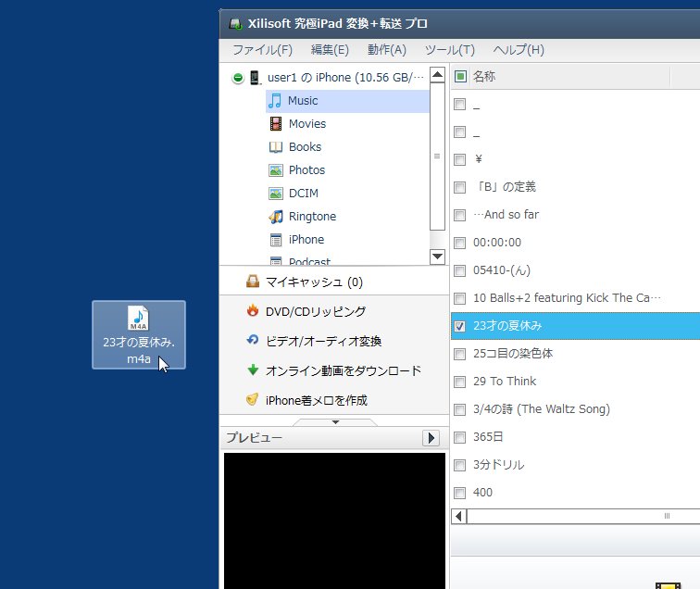The width and height of the screenshot is (700, 589).
Task: Click the iPhone device icon in tree
Action: (x=255, y=78)
